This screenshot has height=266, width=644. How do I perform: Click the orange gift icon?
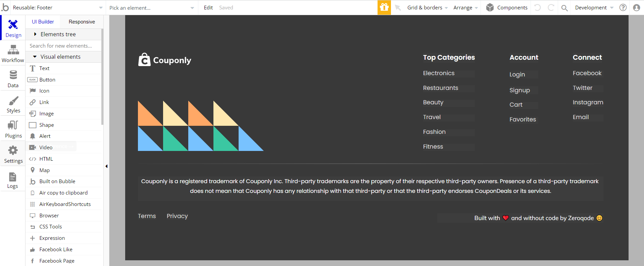tap(384, 7)
